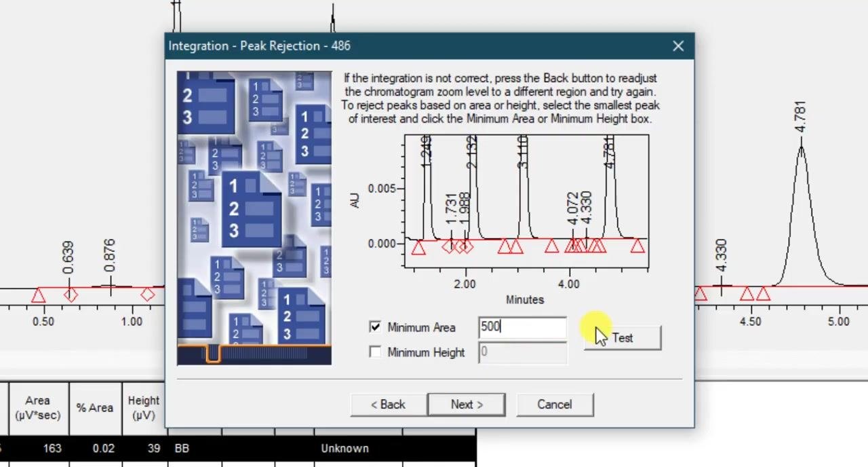Click the 0.02 percent area cell
Screen dimensions: 868x467
95,448
